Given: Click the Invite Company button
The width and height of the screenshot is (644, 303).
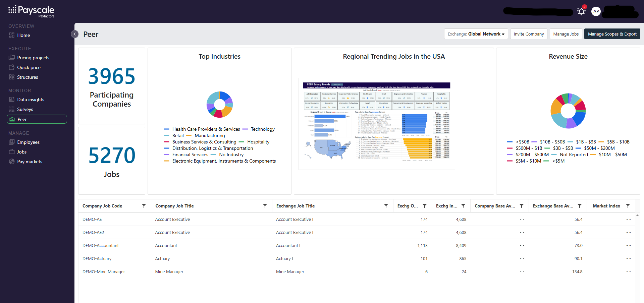Looking at the screenshot, I should (529, 34).
